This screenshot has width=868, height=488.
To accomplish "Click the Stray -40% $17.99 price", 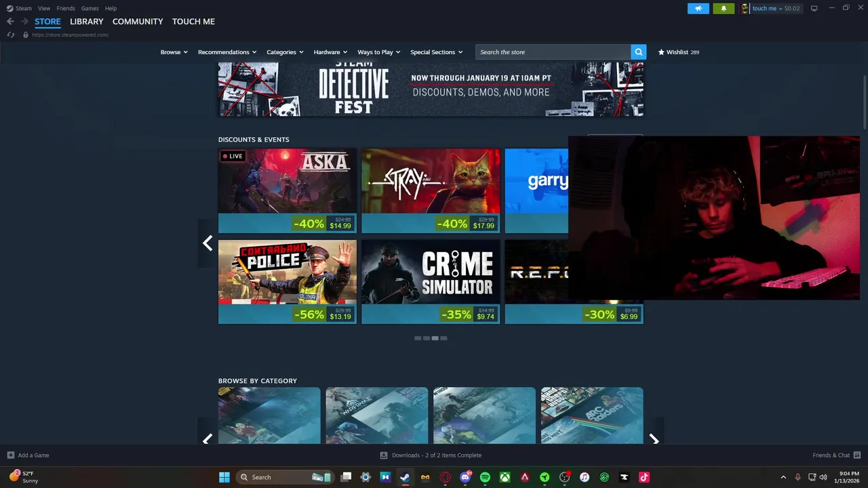I will click(467, 224).
